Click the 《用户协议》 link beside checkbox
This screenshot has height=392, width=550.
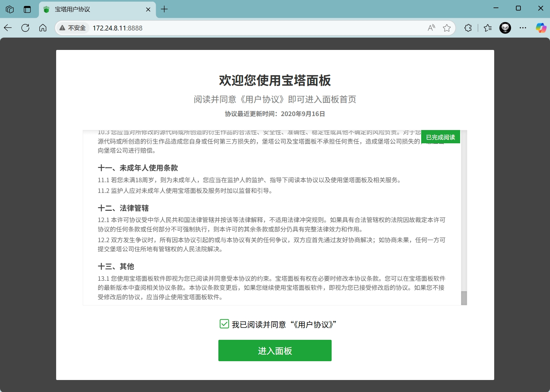coord(313,325)
